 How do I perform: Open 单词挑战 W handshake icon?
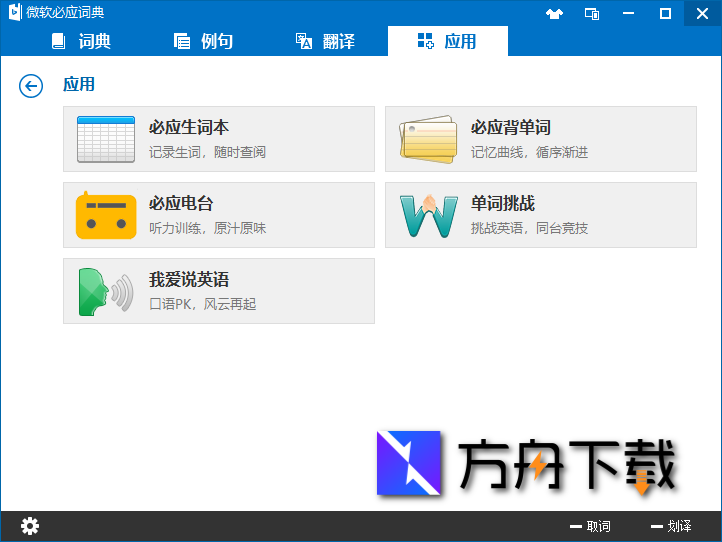(429, 216)
